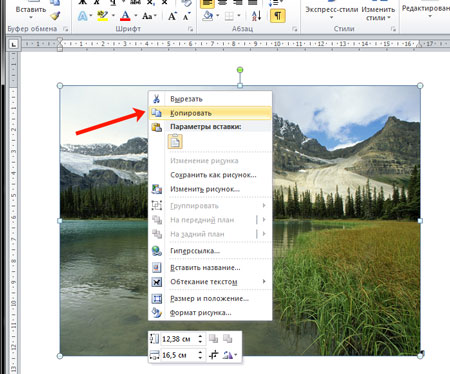Launch the Буфер обмена dialog launcher
Viewport: 450px width, 374px height.
point(66,29)
